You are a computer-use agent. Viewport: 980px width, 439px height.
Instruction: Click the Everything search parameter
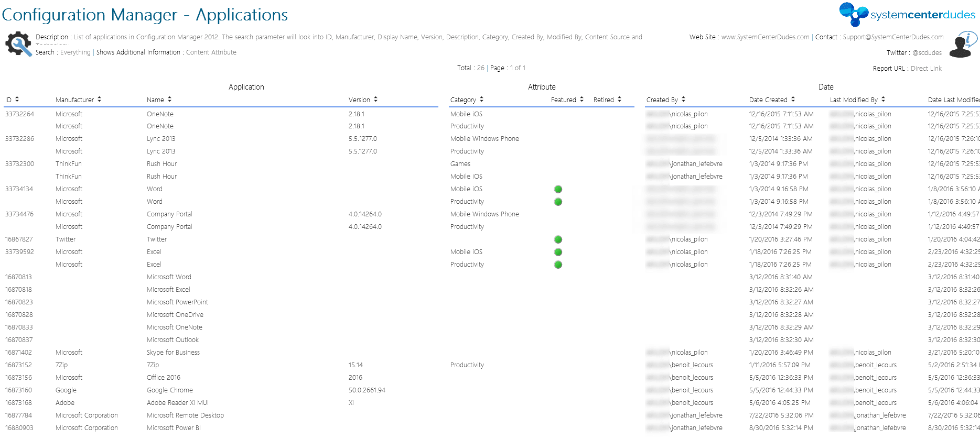(76, 52)
